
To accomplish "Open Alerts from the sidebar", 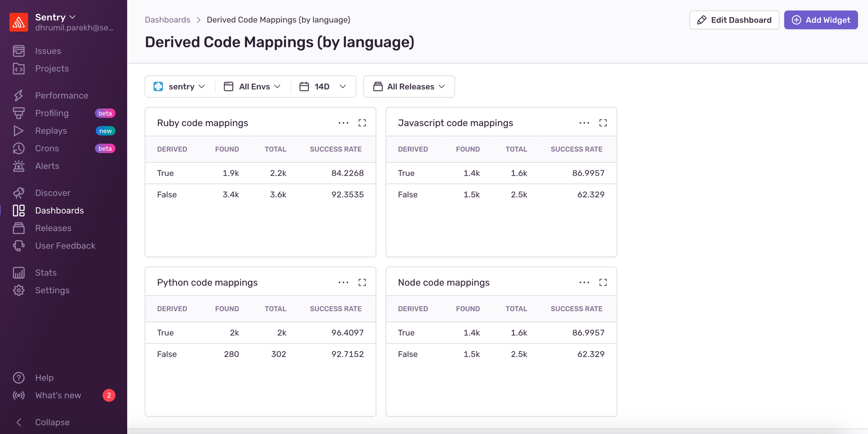I will point(47,166).
